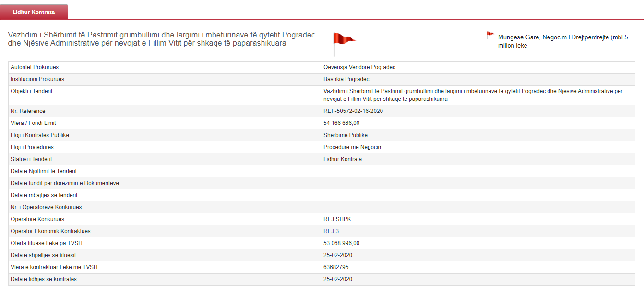Click the Operator Ekonomik Kontraktues label

50,231
